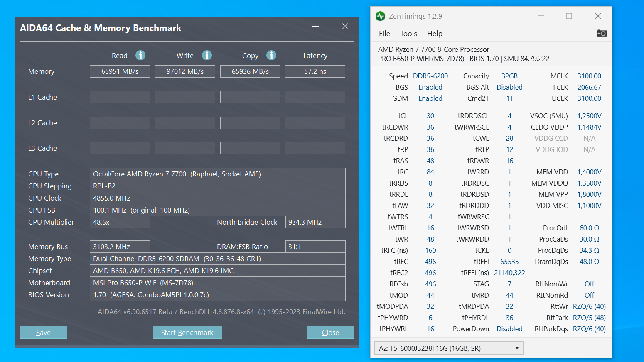Click the ZenTimings screenshot camera icon
This screenshot has height=362, width=644.
(x=601, y=33)
